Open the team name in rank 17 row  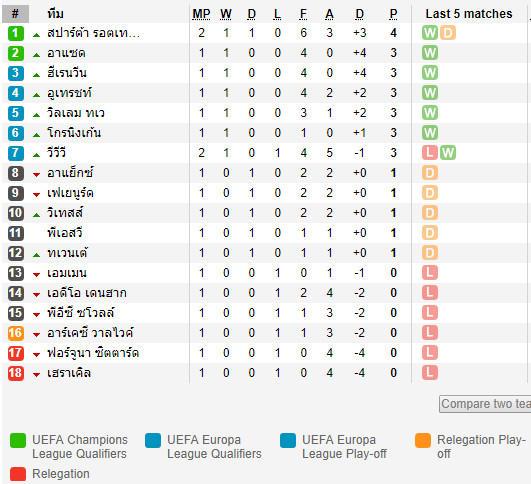93,353
